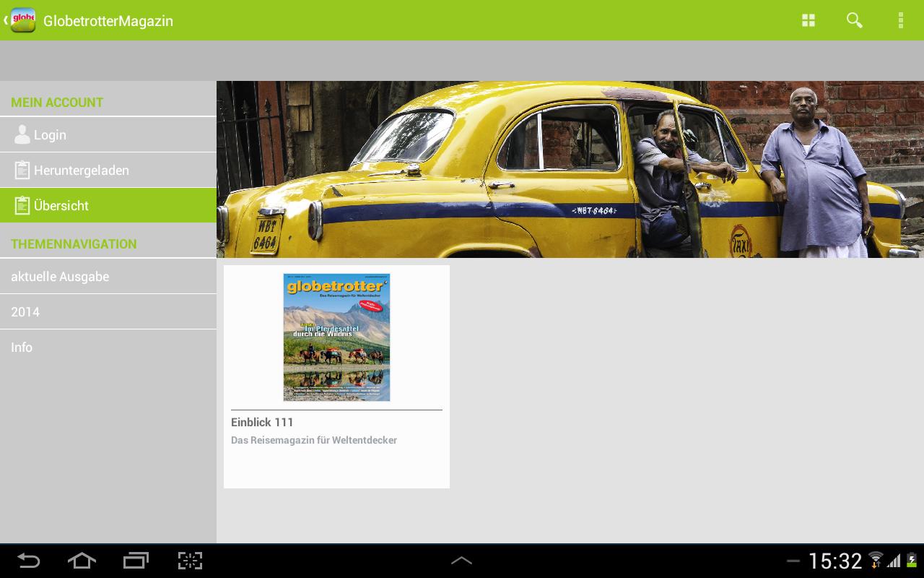Open the recent apps overview

click(136, 561)
